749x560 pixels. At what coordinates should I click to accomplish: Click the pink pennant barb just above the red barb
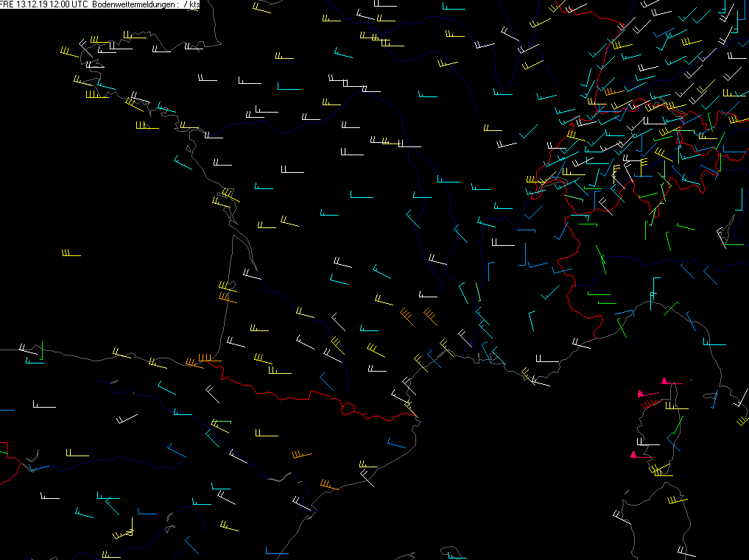(x=641, y=394)
